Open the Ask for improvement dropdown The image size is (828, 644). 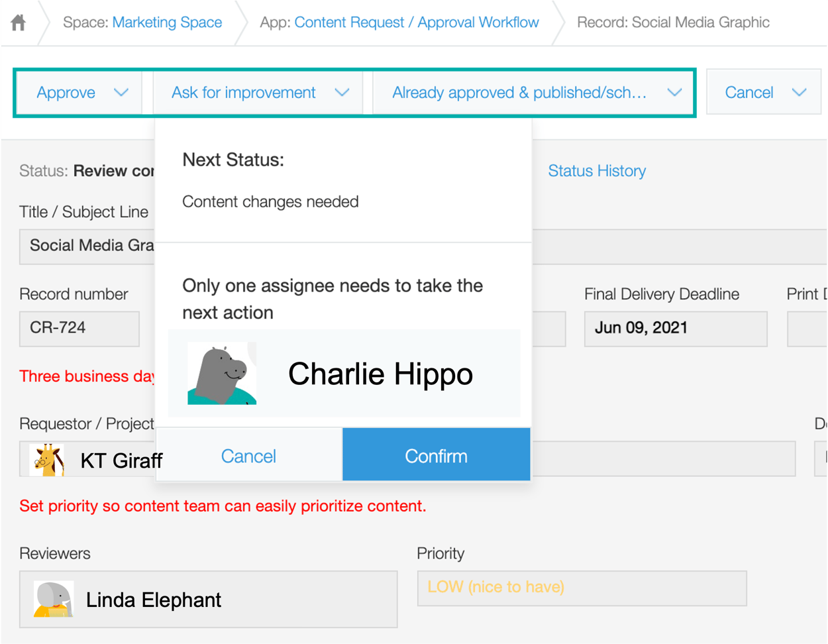(x=342, y=93)
